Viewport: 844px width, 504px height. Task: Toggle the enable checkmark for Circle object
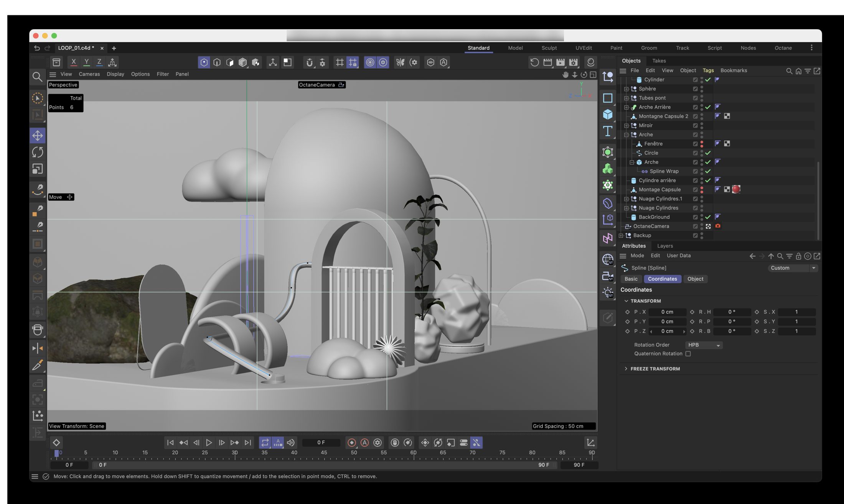click(708, 153)
